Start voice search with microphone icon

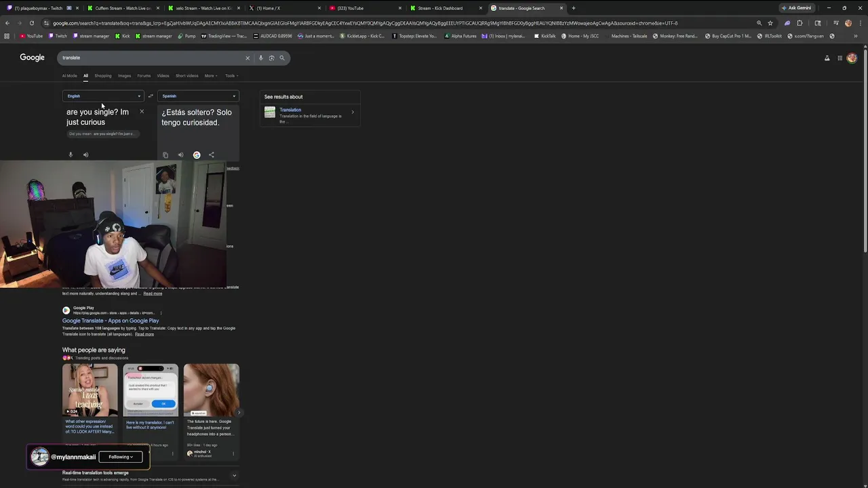point(260,58)
